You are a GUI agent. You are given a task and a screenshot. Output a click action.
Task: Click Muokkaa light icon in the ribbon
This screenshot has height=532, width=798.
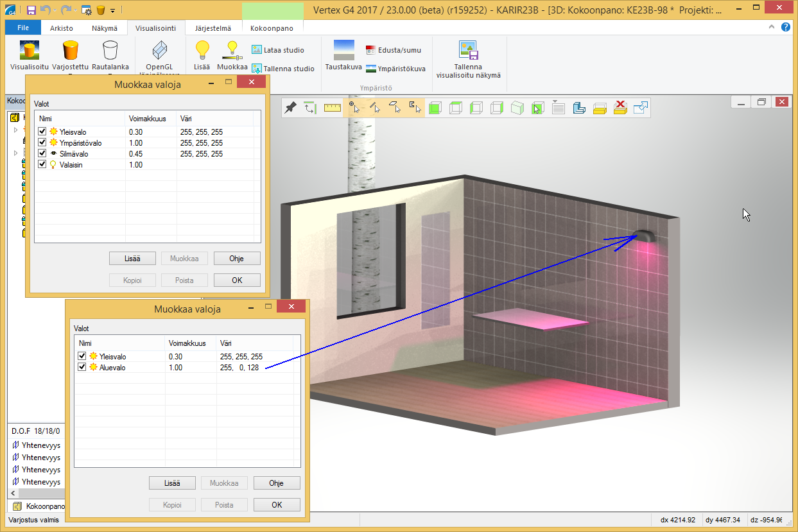click(232, 50)
